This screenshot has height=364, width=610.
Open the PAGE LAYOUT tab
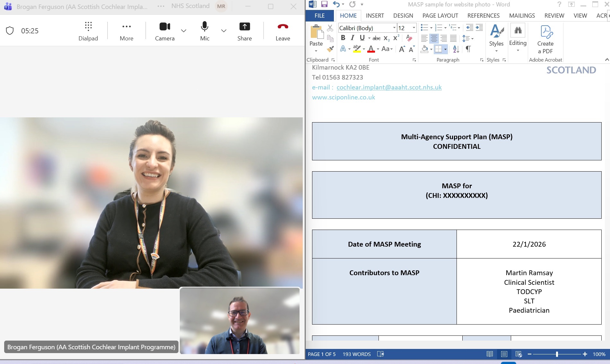(x=440, y=16)
